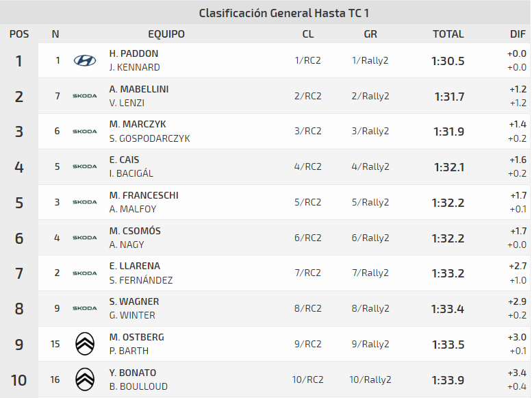
Task: Select co-driver S. GOSPODARCZYK's name
Action: pos(149,138)
